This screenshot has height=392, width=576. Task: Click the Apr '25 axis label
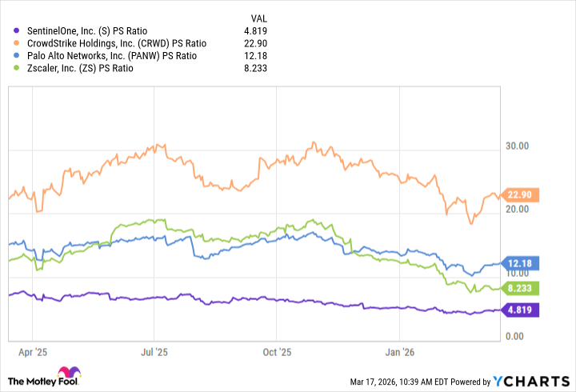point(33,350)
